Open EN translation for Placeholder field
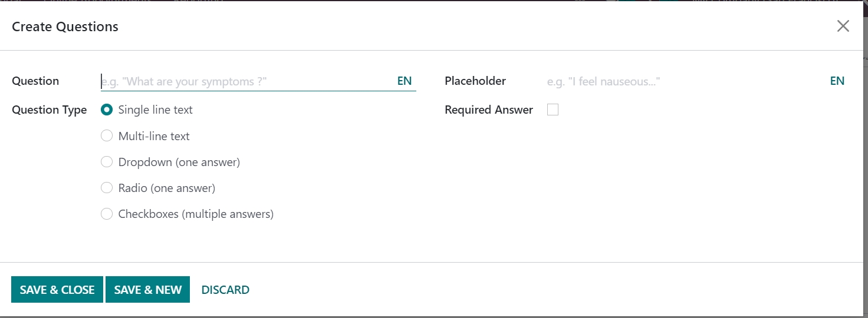 point(837,81)
